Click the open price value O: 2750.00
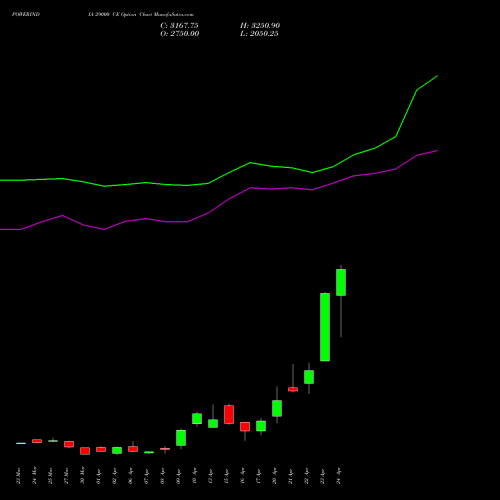500x500 pixels. coord(180,33)
